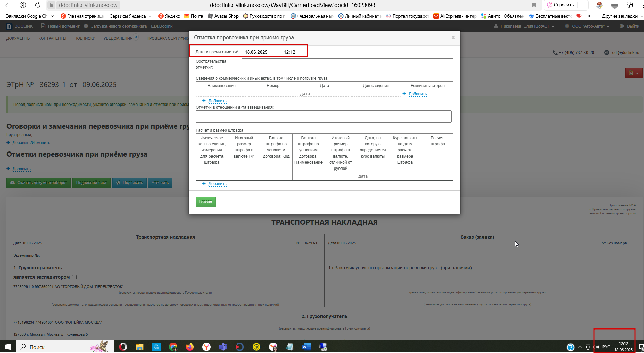Viewport: 644px width, 353px height.
Task: Click Добавить below the fine table
Action: pyautogui.click(x=217, y=184)
